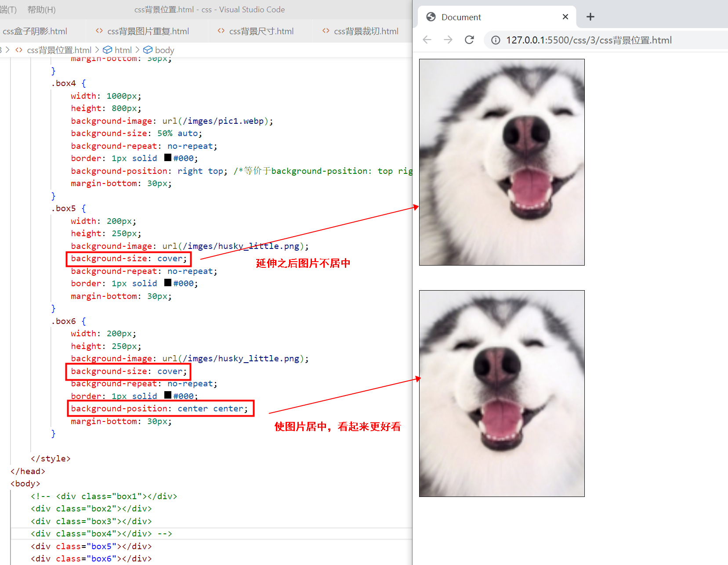Click breadcrumb file icon for css背景位置.html
Image resolution: width=728 pixels, height=565 pixels.
(19, 50)
